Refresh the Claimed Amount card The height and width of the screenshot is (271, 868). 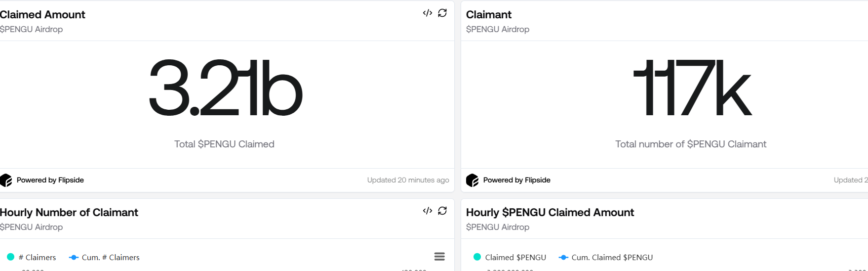(x=442, y=13)
